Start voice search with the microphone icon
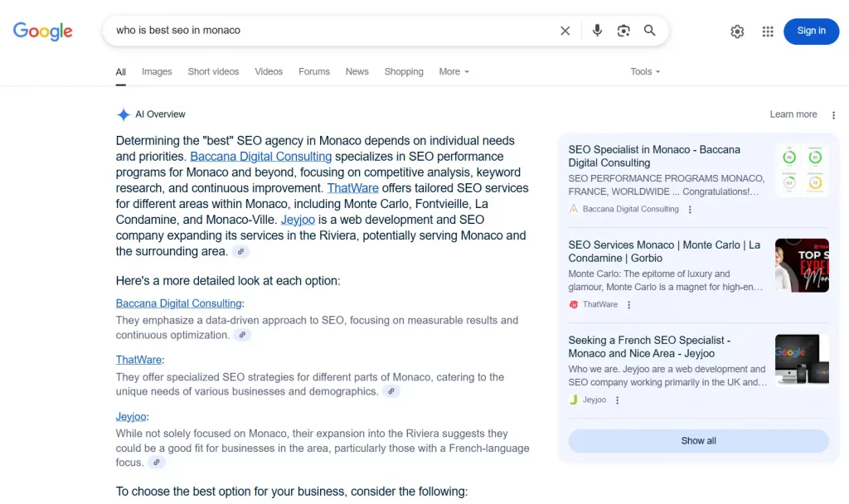The image size is (849, 504). click(597, 31)
